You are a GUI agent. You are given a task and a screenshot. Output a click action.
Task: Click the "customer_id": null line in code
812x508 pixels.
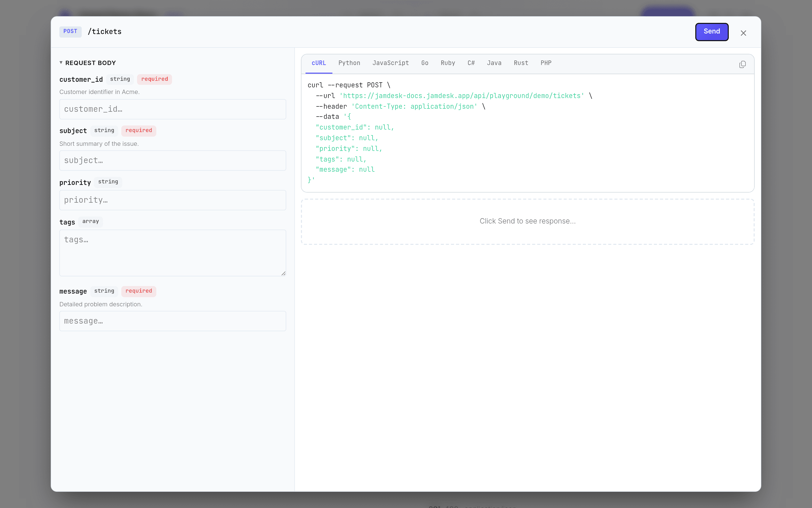[355, 127]
